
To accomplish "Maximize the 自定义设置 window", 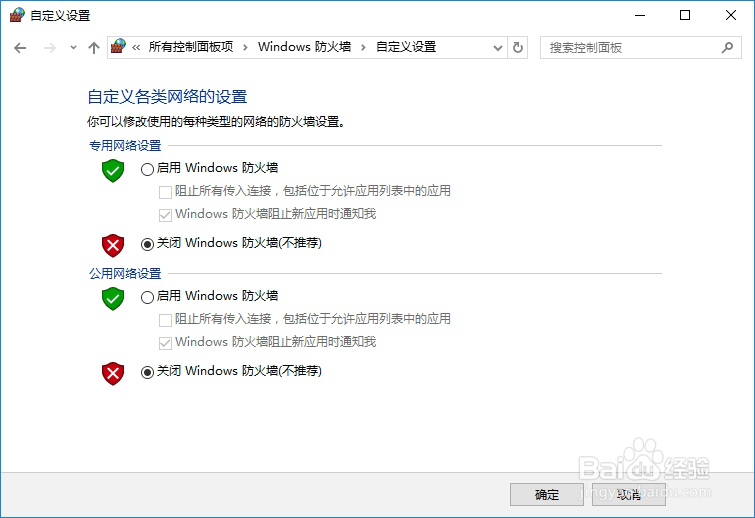I will pos(685,15).
